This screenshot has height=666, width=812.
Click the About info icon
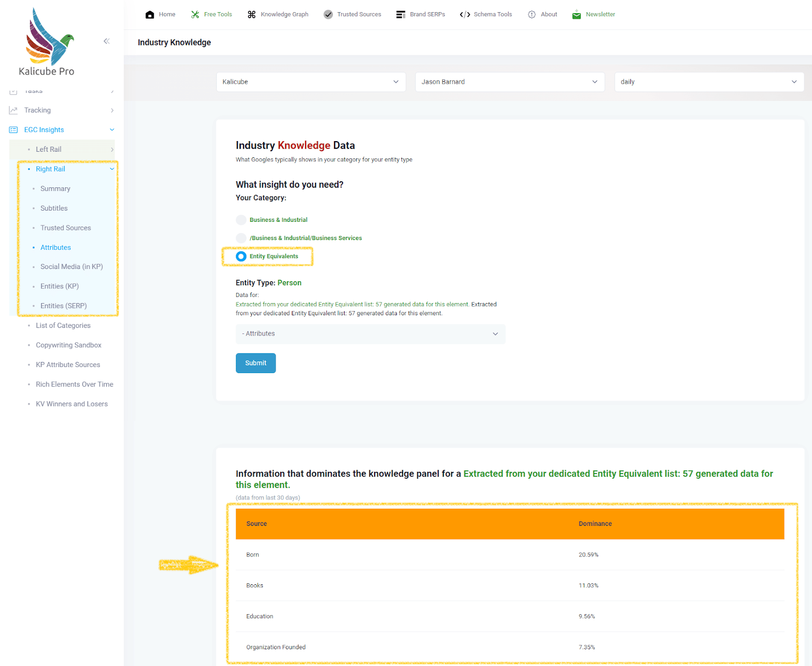(532, 15)
